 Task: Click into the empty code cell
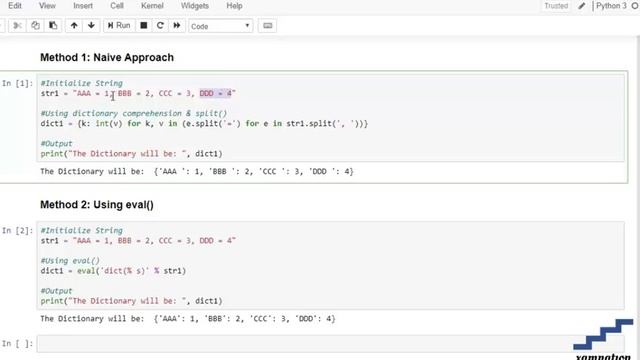pyautogui.click(x=331, y=344)
